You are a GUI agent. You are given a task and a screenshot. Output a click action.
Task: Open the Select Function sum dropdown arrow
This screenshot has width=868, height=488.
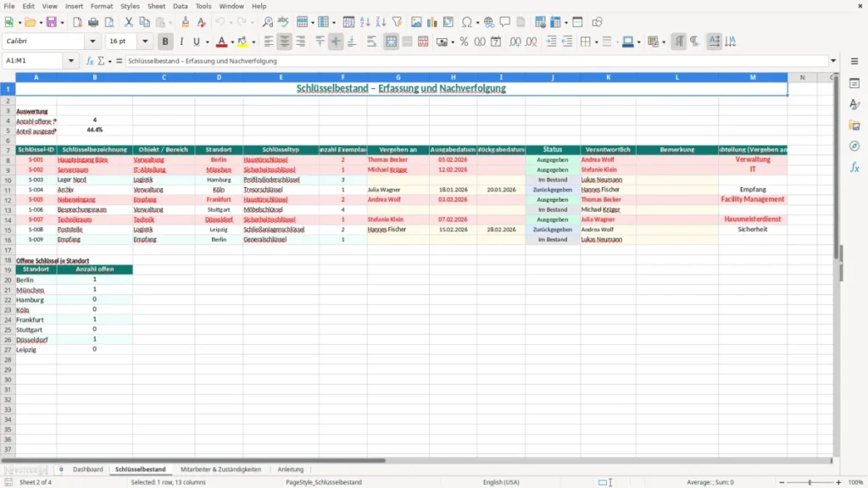(109, 61)
